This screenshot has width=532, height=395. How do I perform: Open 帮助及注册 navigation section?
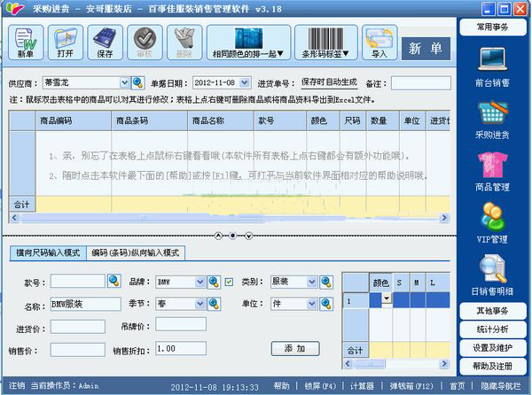[493, 366]
